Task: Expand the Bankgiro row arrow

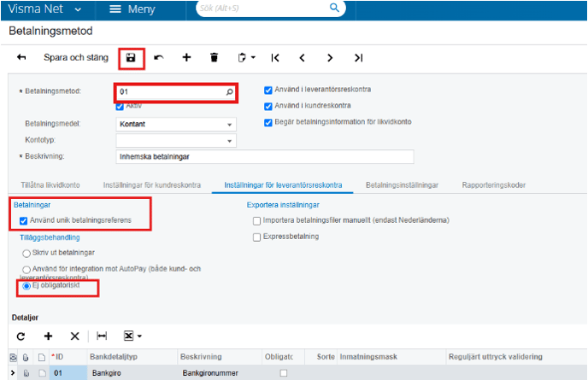Action: point(13,373)
